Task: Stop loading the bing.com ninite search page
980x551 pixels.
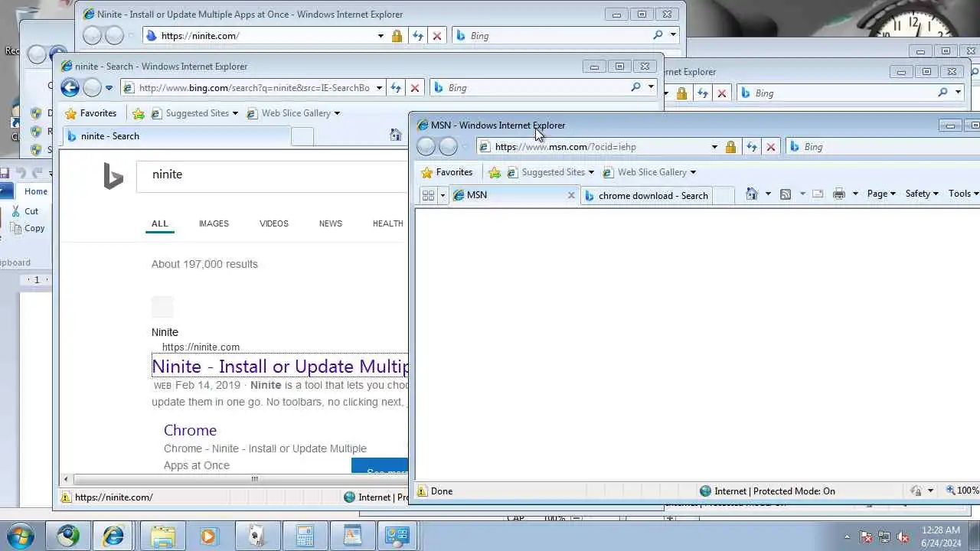Action: (x=415, y=88)
